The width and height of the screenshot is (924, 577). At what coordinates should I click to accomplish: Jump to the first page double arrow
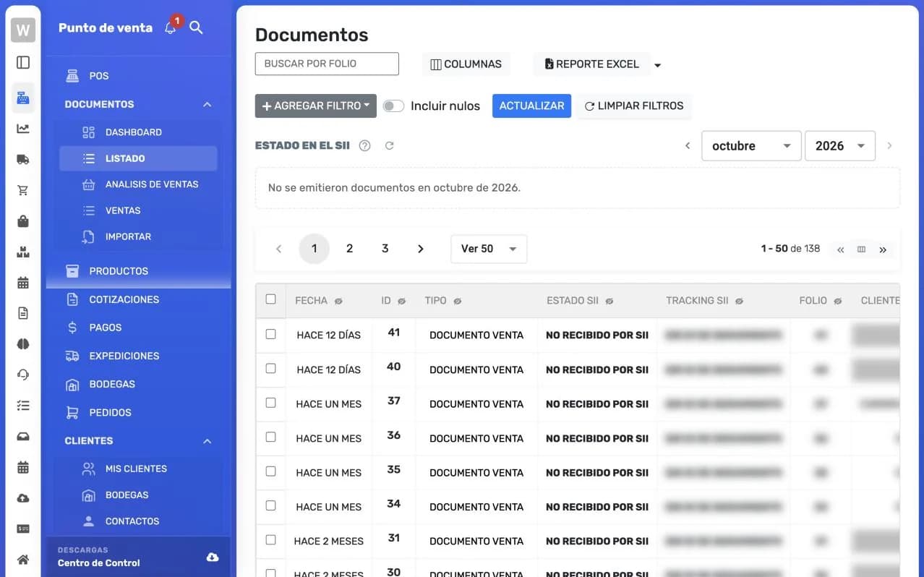(x=840, y=249)
